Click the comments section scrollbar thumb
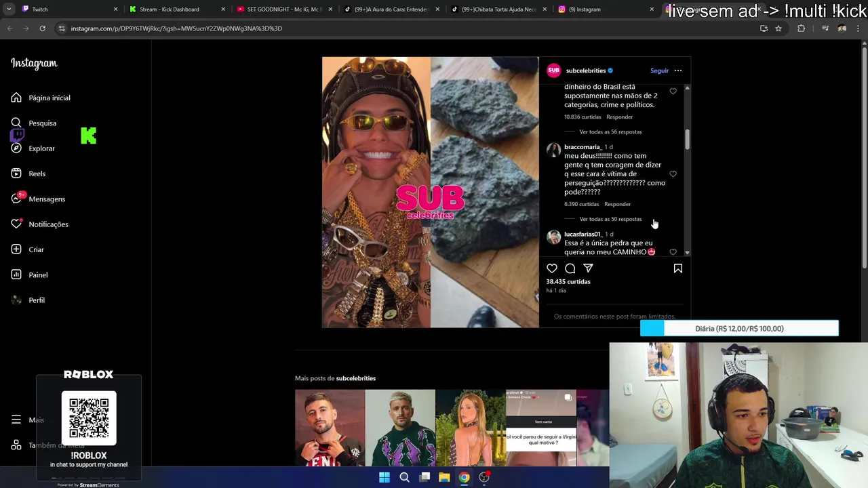The height and width of the screenshot is (488, 868). coord(687,139)
